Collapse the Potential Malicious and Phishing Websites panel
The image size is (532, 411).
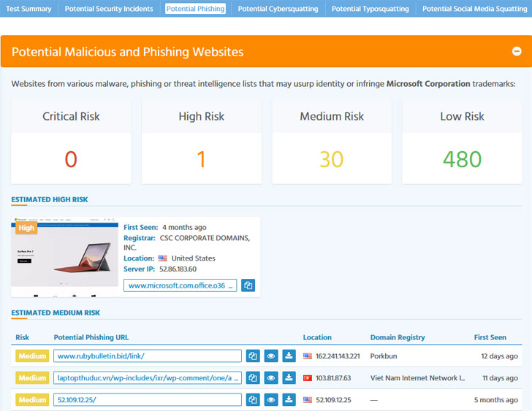click(x=517, y=51)
